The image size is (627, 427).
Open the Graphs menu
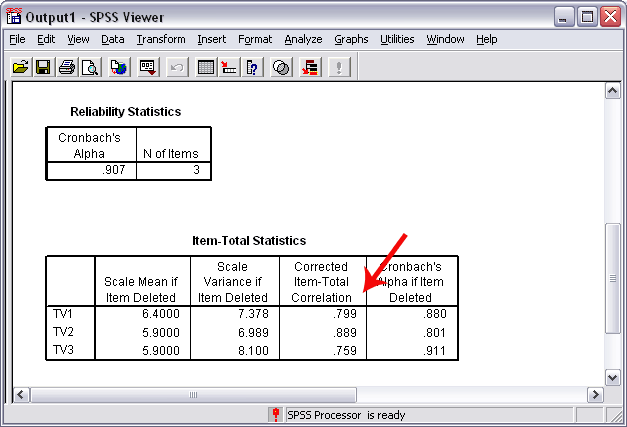[351, 39]
